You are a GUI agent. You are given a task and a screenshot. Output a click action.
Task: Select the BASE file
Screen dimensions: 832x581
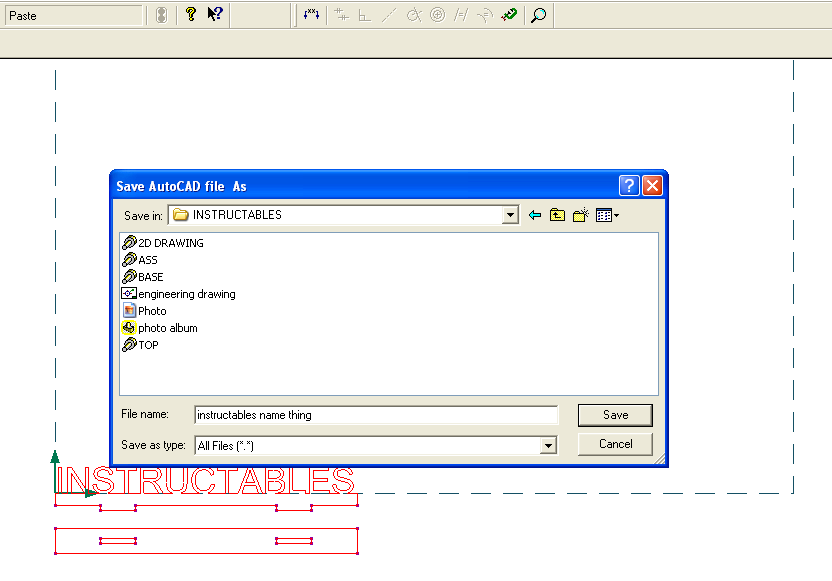(143, 277)
